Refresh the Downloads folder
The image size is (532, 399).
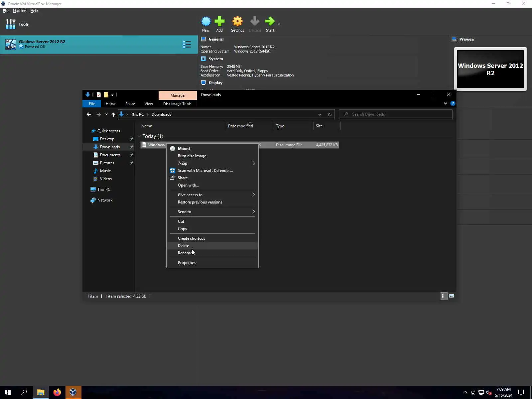(330, 114)
